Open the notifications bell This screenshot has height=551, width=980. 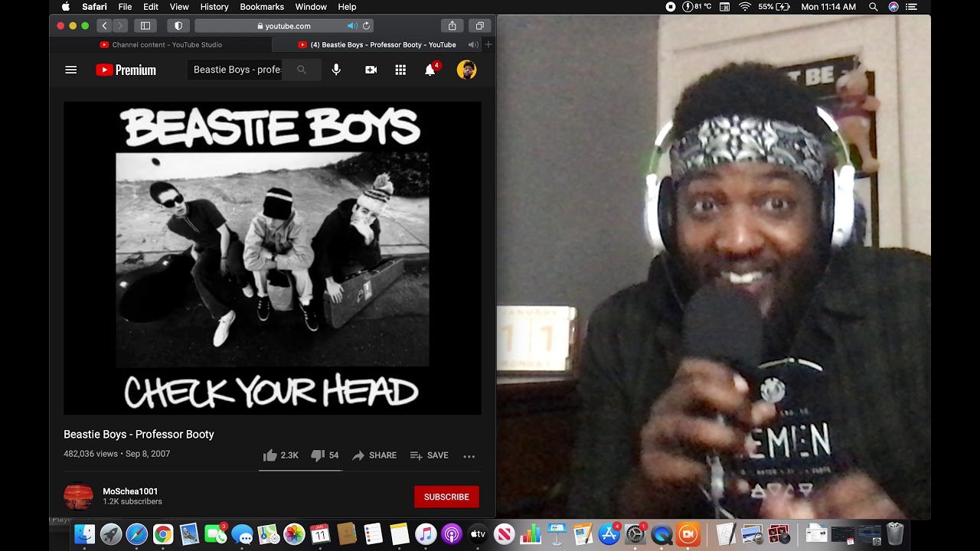(431, 69)
